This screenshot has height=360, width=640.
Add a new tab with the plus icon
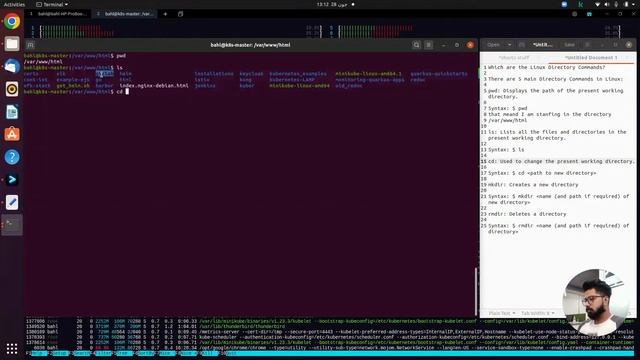165,14
